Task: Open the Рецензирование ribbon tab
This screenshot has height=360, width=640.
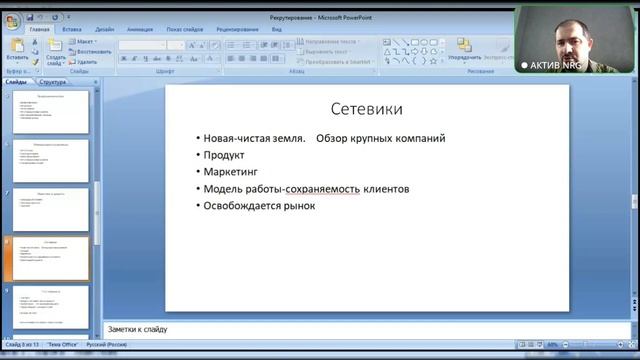Action: pyautogui.click(x=237, y=29)
